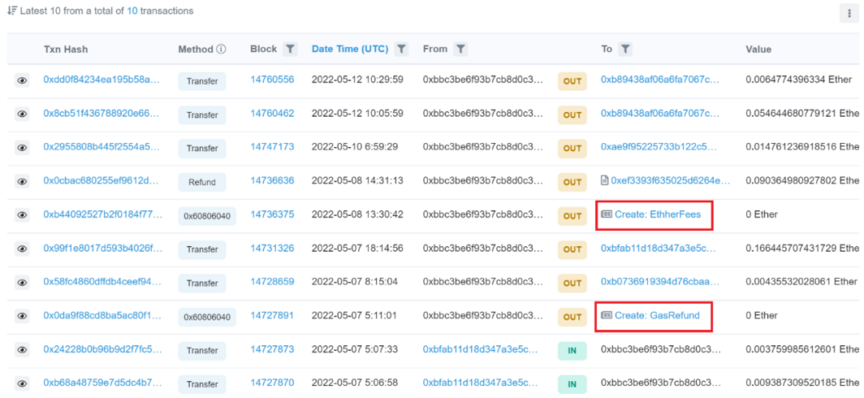Click the Refund method badge

202,182
